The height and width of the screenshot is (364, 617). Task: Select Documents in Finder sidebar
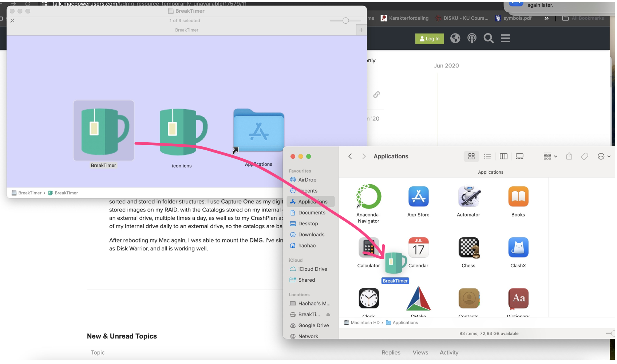click(x=311, y=213)
